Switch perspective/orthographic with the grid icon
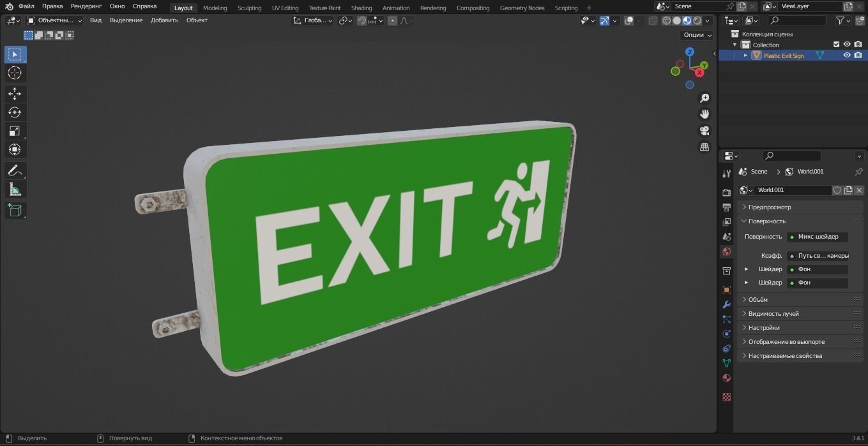868x446 pixels. (704, 147)
